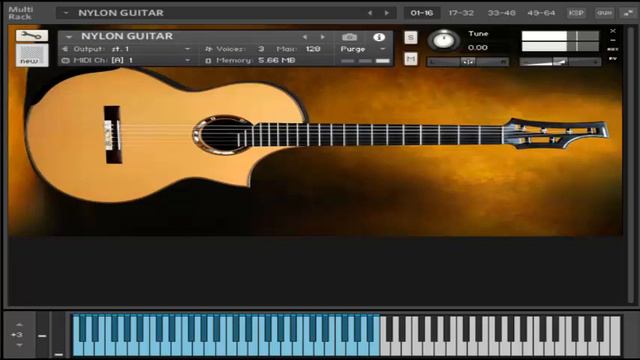
Task: Switch to rack page 01-16
Action: [422, 13]
